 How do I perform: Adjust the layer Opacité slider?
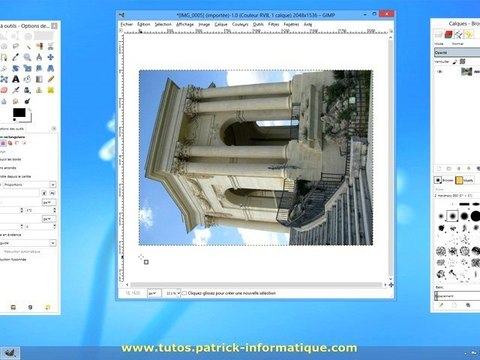(x=457, y=53)
